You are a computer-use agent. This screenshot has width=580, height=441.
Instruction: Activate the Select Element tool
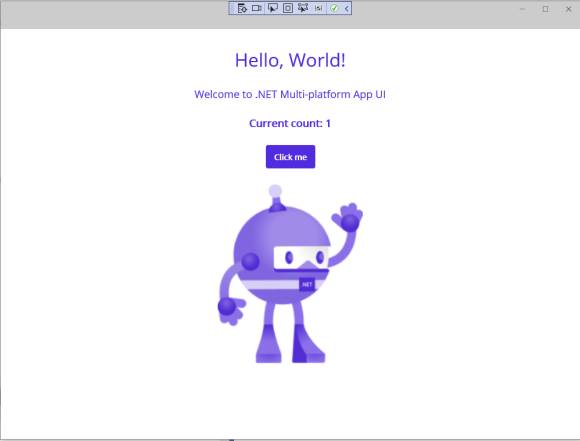coord(273,8)
